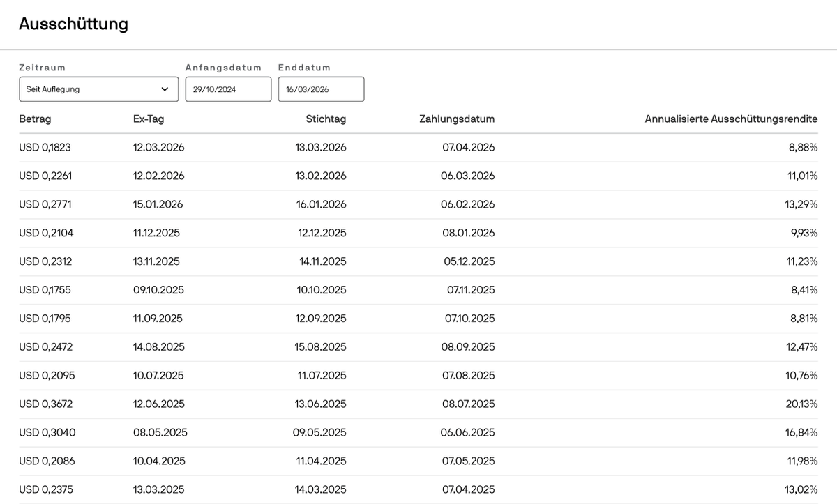Click the Enddatum field 16/03/2026
This screenshot has width=837, height=504.
tap(321, 89)
